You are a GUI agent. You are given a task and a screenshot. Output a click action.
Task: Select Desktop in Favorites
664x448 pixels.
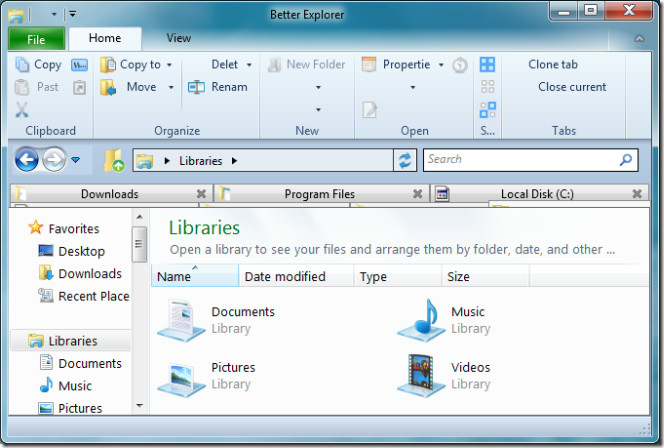(x=72, y=251)
